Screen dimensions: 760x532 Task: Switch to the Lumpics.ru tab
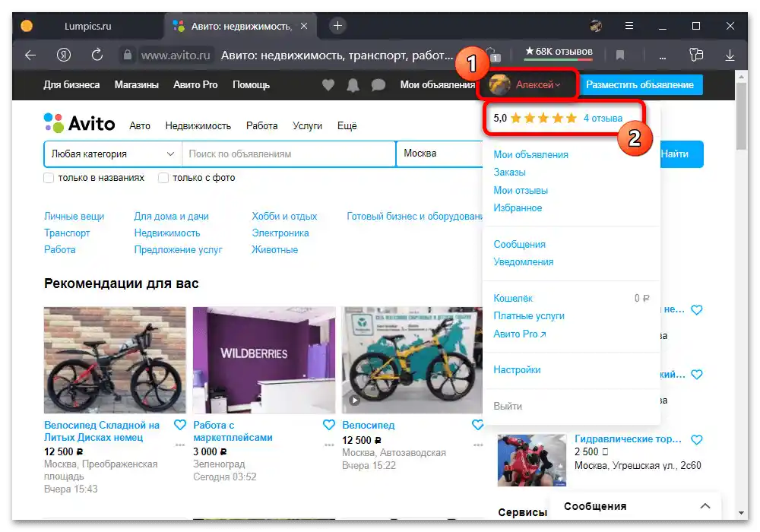[x=87, y=26]
